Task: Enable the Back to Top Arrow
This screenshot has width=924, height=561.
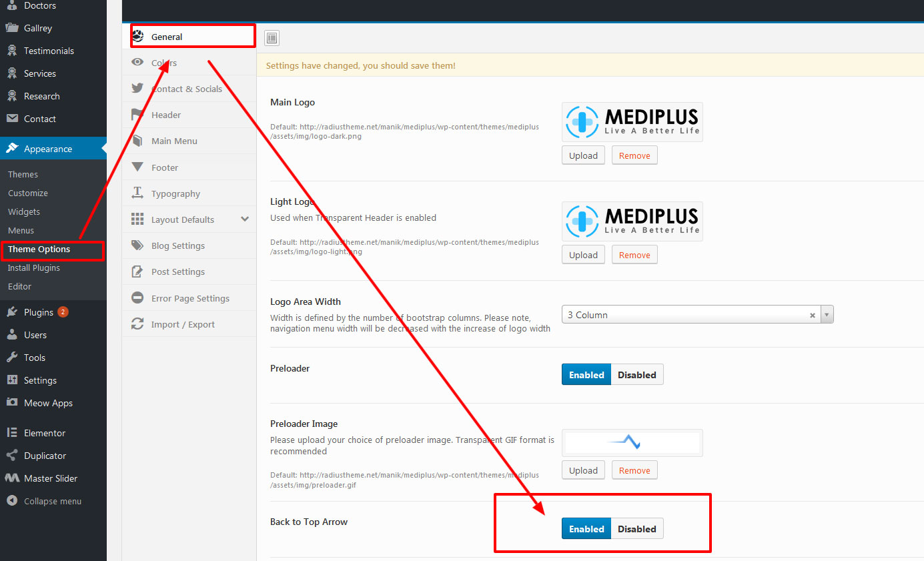Action: click(586, 529)
